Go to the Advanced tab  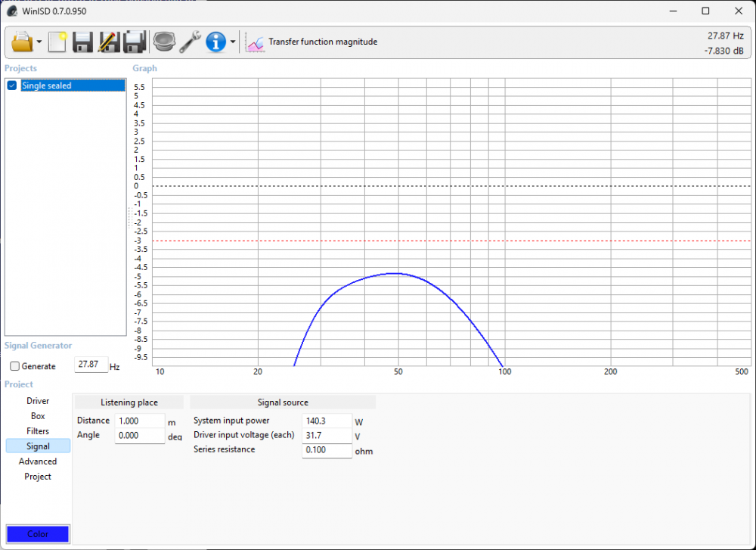click(38, 461)
